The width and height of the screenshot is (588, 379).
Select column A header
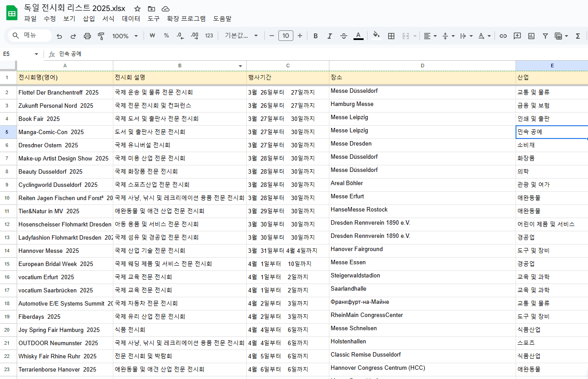click(x=65, y=66)
